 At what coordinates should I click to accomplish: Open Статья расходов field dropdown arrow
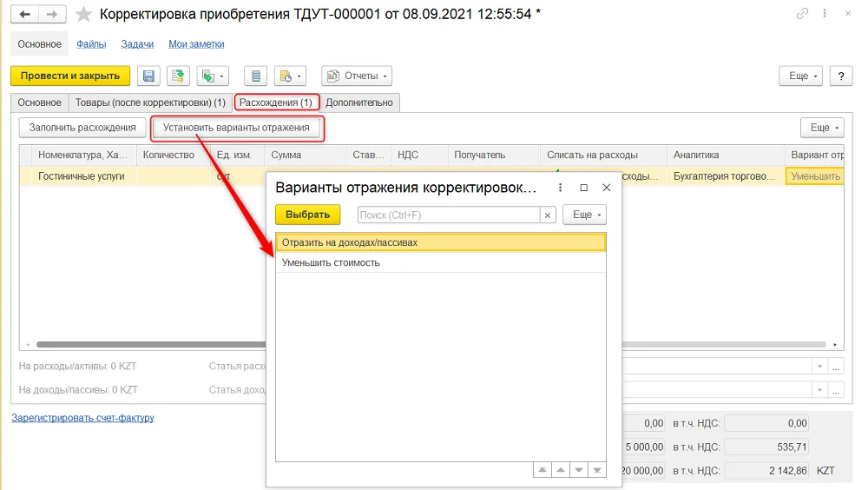[x=820, y=367]
